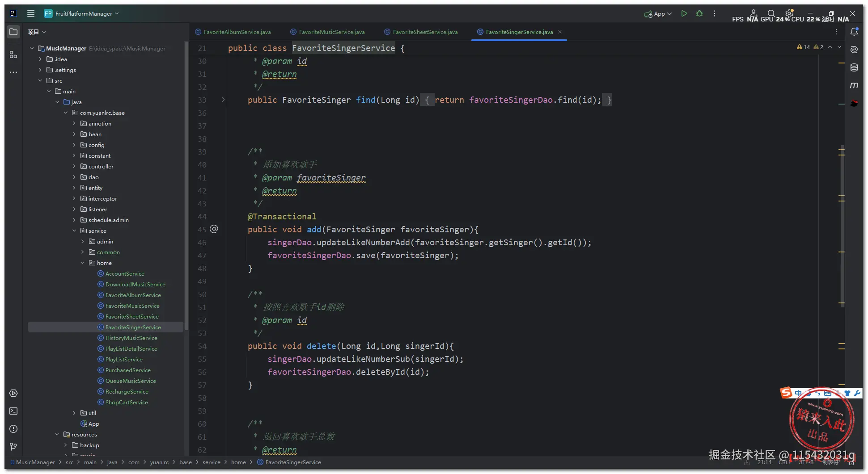Expand the .idea folder
Image resolution: width=868 pixels, height=474 pixels.
pos(40,59)
